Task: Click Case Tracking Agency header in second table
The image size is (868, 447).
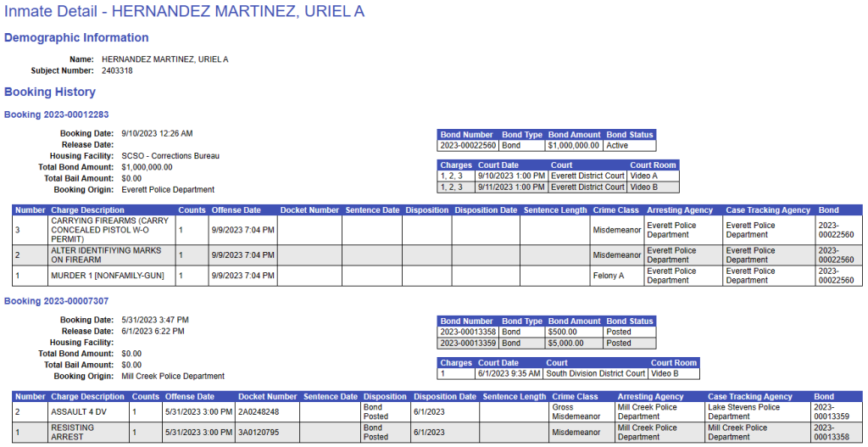Action: coord(749,397)
